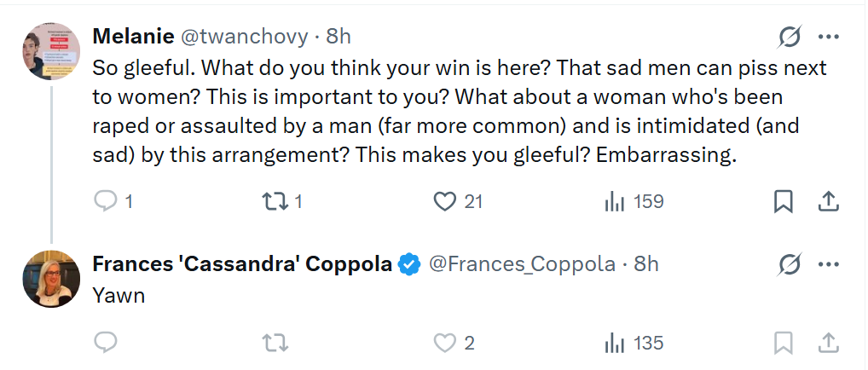The width and height of the screenshot is (868, 370).
Task: Like Melanie's tweet
Action: [x=445, y=201]
